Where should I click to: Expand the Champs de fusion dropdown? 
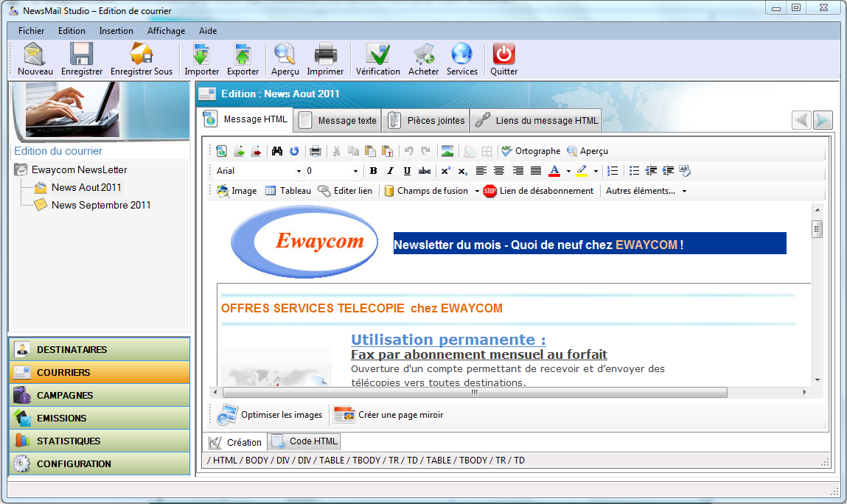click(x=477, y=191)
